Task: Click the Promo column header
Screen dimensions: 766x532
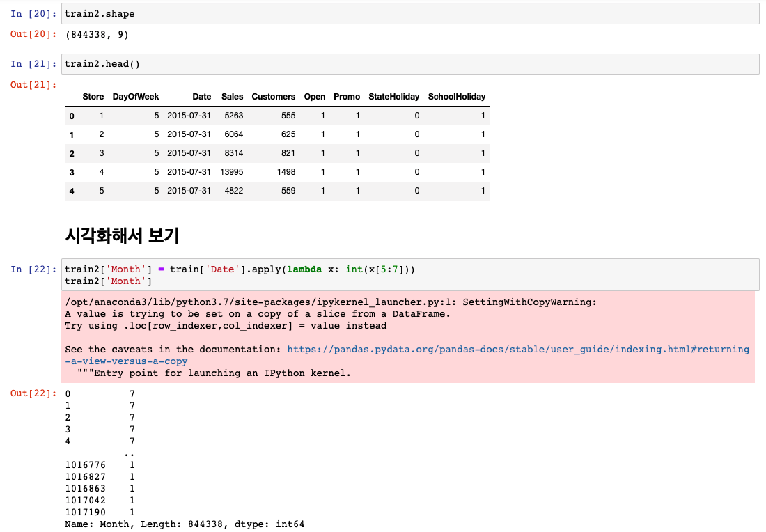Action: [x=347, y=97]
